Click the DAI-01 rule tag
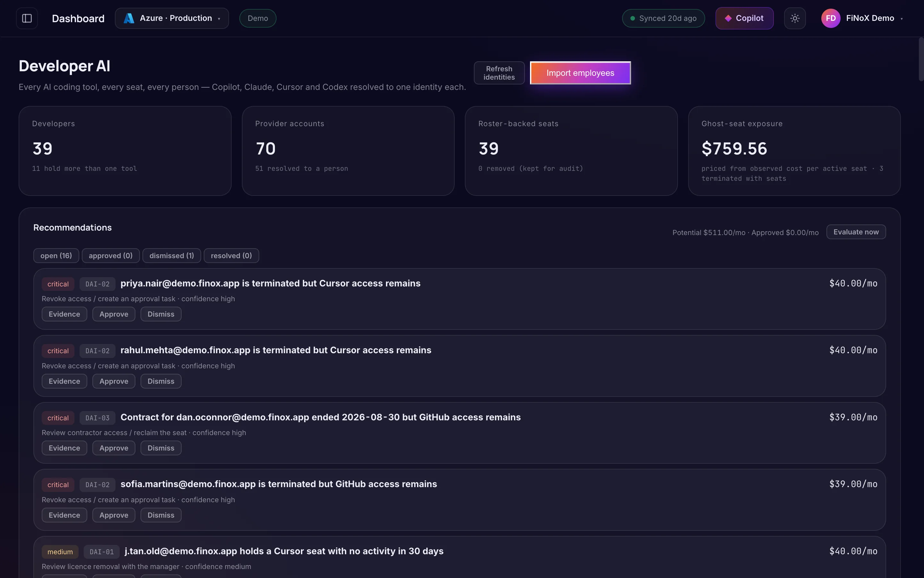Image resolution: width=924 pixels, height=578 pixels. pos(102,552)
